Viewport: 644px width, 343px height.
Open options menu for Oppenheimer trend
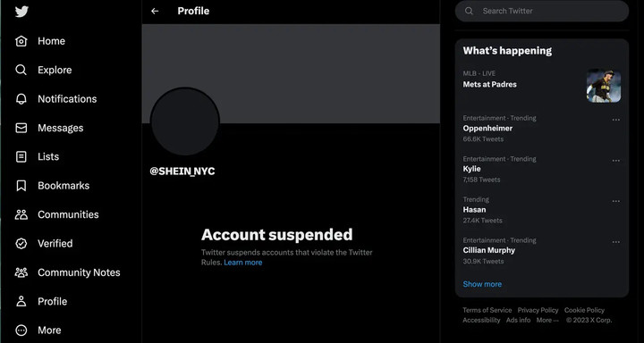click(615, 120)
